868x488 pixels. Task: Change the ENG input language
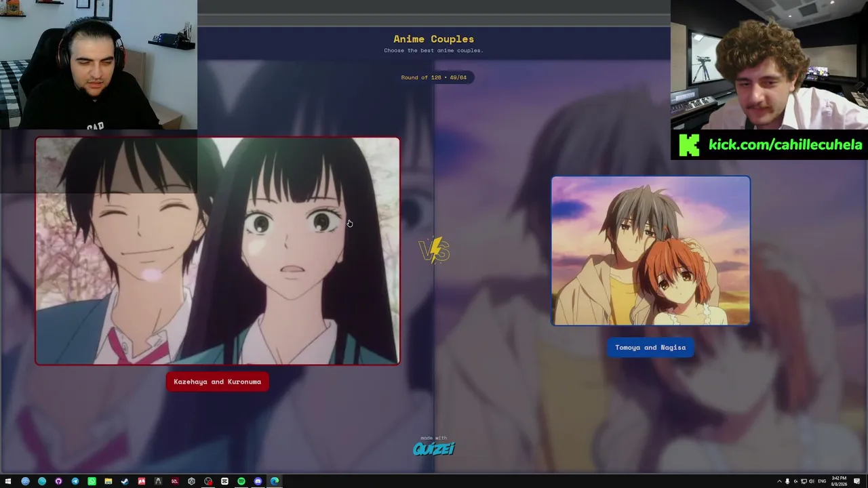pyautogui.click(x=823, y=481)
